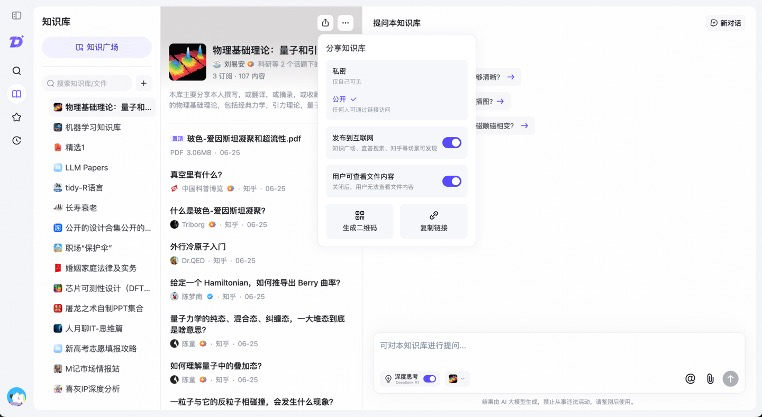This screenshot has height=418, width=762.
Task: Select the 屠龙之术自制PPT集合 knowledge base
Action: click(x=103, y=308)
